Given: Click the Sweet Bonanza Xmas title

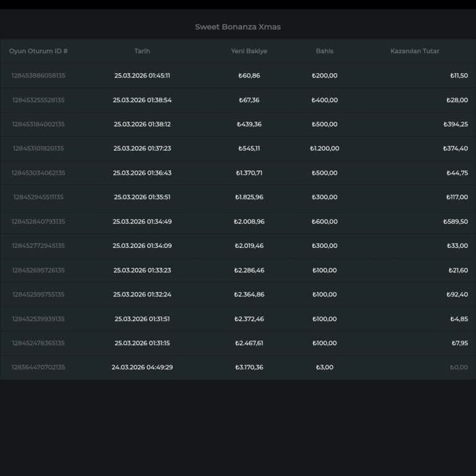Looking at the screenshot, I should tap(238, 27).
